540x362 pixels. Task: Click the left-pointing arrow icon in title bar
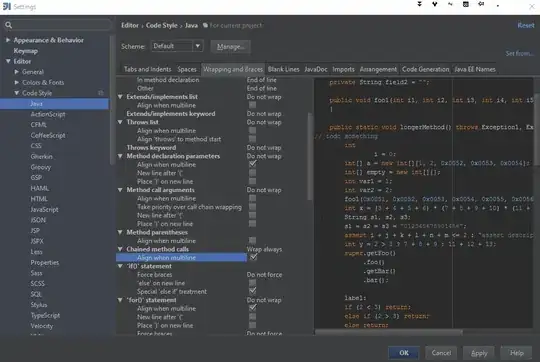pyautogui.click(x=481, y=4)
